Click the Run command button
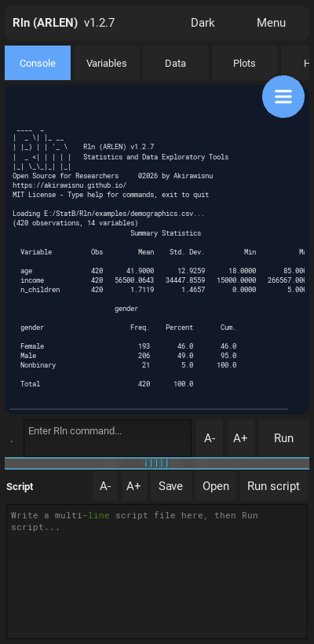 pos(283,437)
